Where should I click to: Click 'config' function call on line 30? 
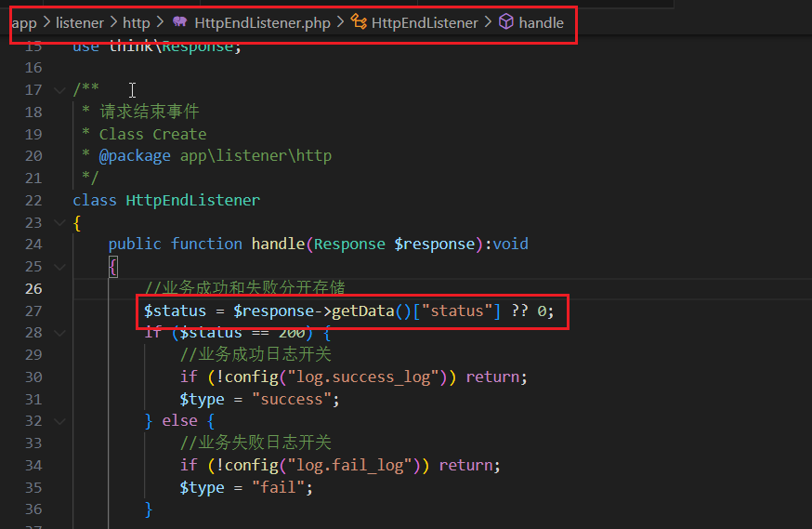[251, 377]
